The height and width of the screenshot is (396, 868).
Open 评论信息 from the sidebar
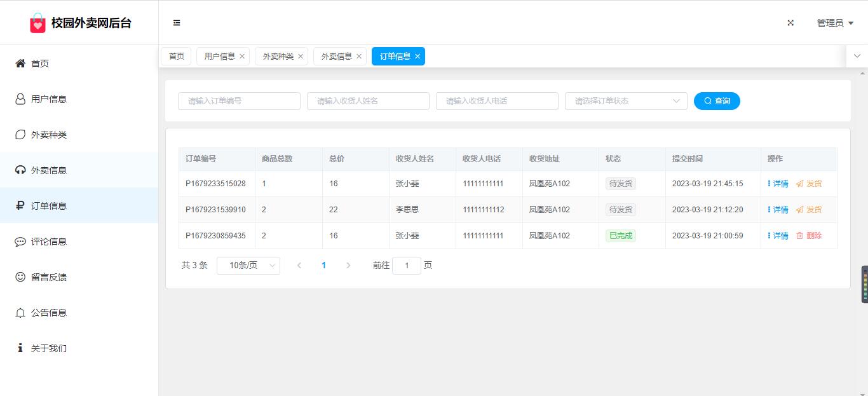[x=49, y=242]
